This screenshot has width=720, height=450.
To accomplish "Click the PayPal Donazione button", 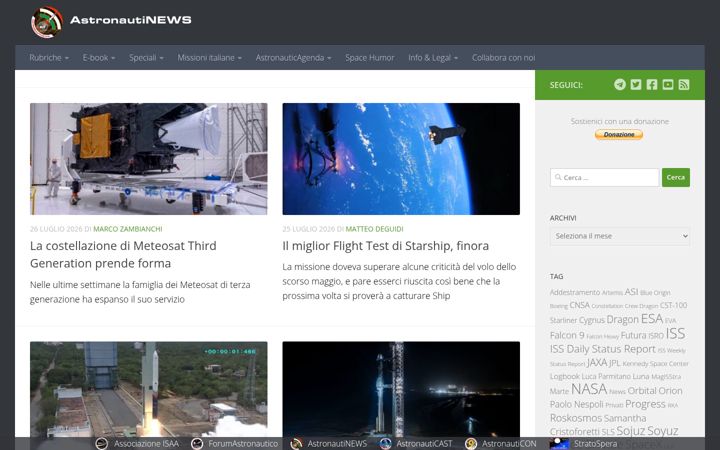I will pyautogui.click(x=619, y=135).
